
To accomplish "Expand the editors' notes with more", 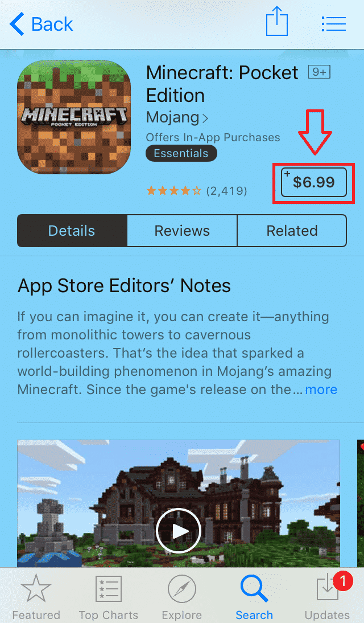I will pos(321,390).
